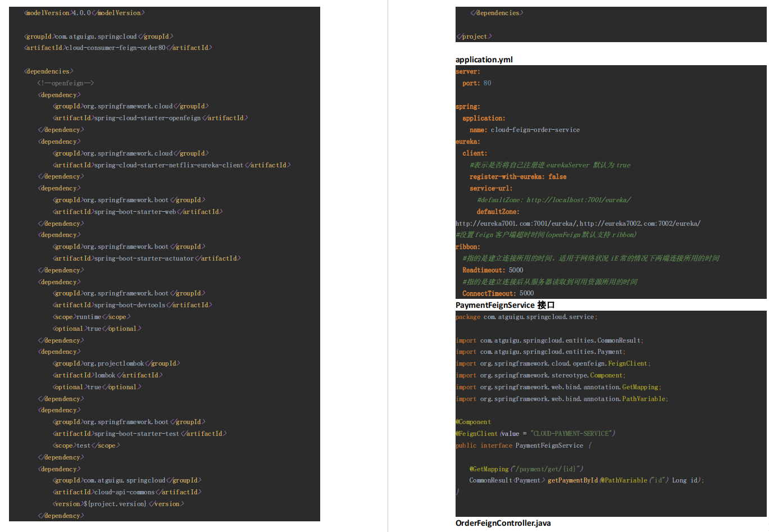The height and width of the screenshot is (532, 769).
Task: Select import entities.CommonResult line
Action: pyautogui.click(x=549, y=340)
